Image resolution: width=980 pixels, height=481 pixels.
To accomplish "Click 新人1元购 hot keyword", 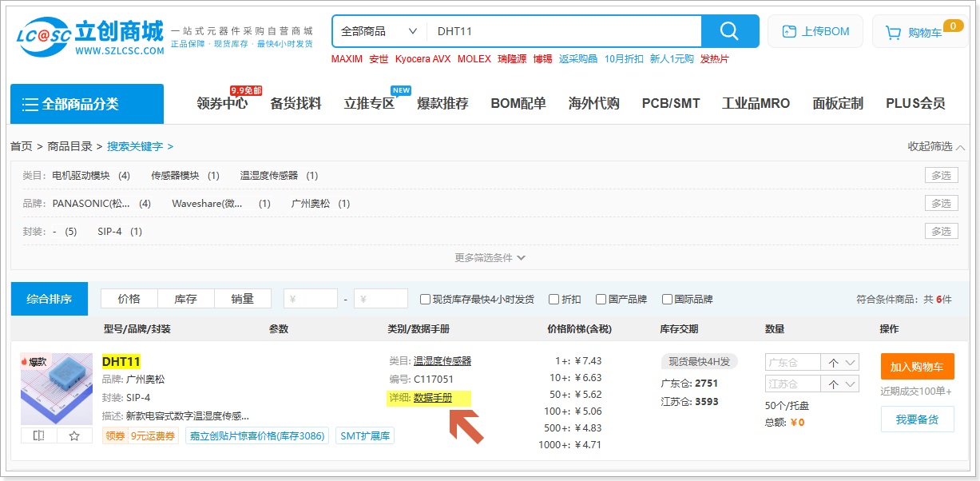I will 672,59.
